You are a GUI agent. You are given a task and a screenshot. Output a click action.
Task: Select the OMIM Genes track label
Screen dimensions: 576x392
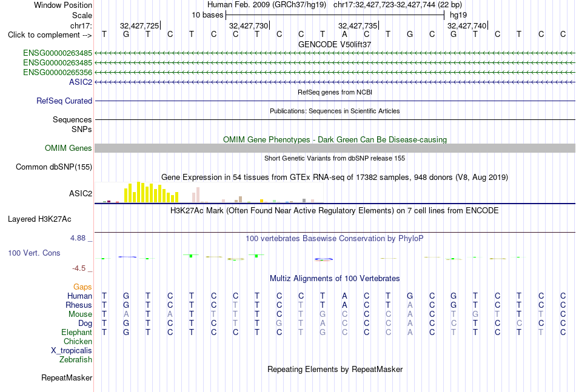coord(69,148)
